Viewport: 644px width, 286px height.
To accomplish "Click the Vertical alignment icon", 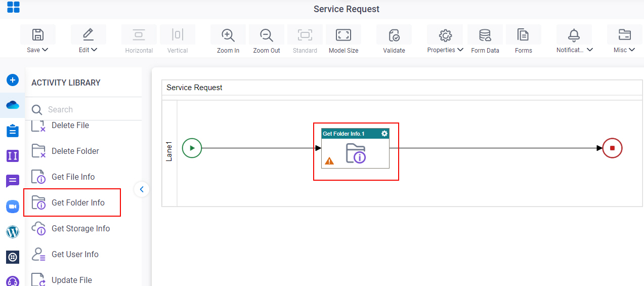I will [177, 34].
